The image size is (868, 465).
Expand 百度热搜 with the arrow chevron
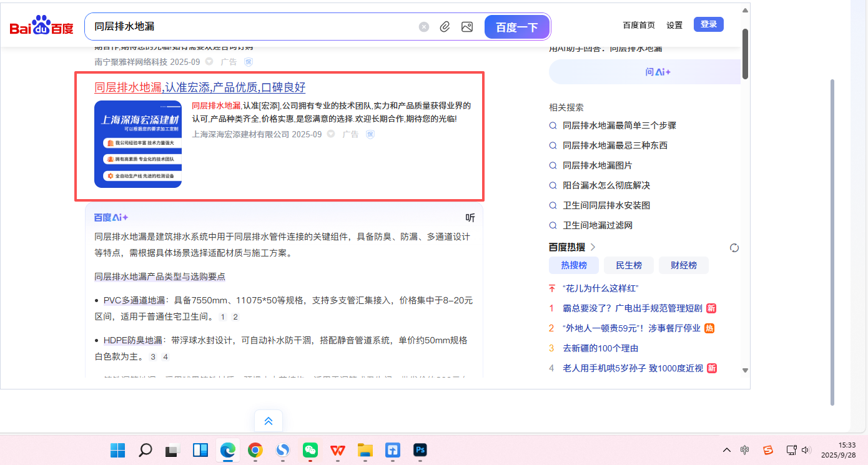593,247
